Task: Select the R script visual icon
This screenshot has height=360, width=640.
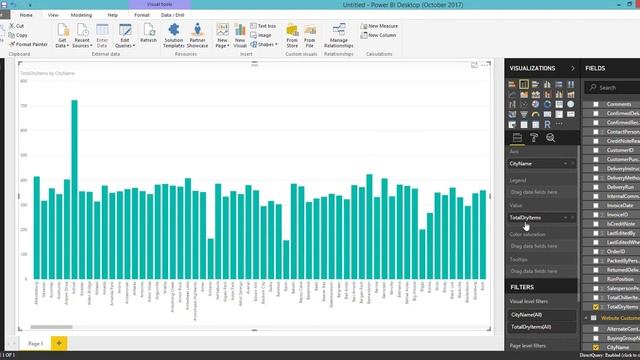Action: point(547,124)
